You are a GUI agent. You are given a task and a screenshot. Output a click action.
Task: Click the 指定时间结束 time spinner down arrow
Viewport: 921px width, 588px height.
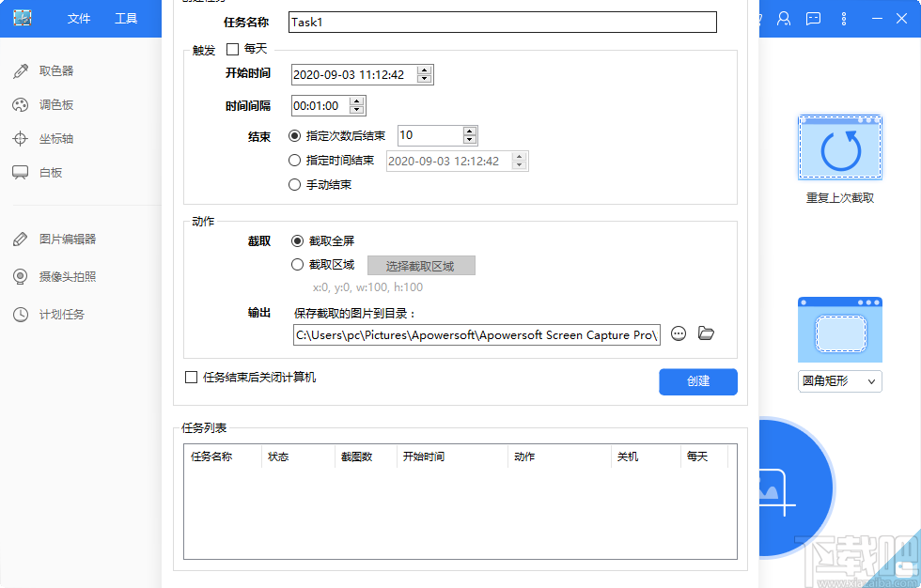coord(520,165)
